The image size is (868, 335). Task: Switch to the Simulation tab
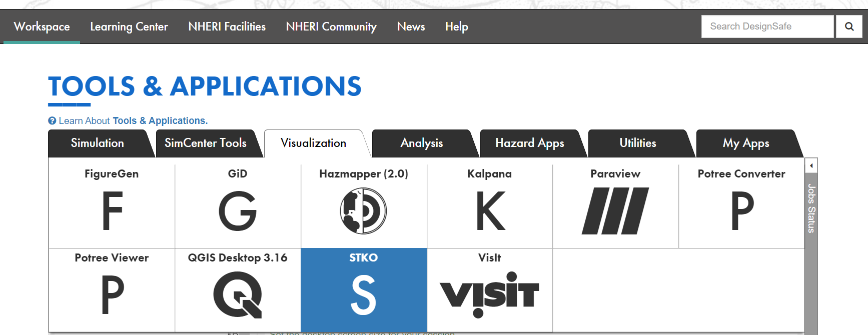(97, 143)
